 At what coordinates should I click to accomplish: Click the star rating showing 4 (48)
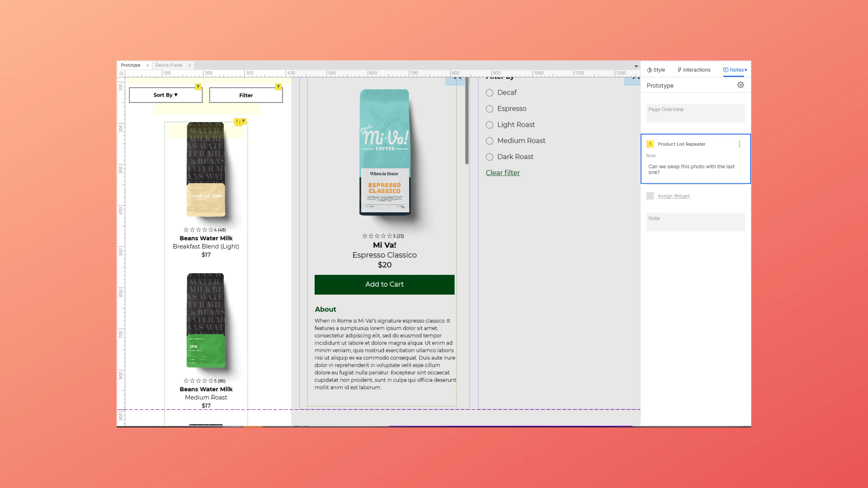(204, 230)
